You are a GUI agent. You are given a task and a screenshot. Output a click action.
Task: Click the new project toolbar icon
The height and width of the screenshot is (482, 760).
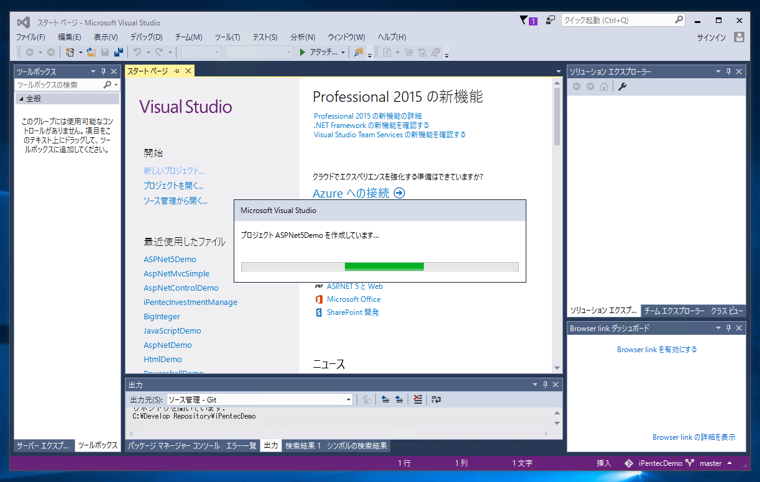pos(70,52)
